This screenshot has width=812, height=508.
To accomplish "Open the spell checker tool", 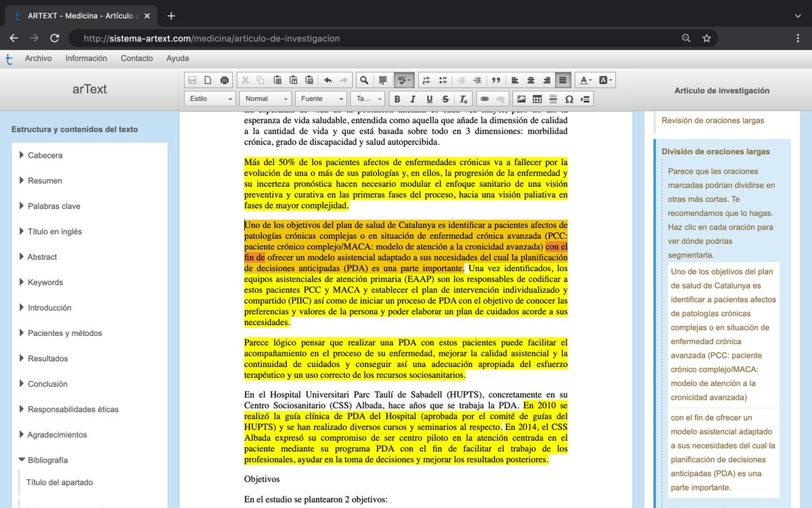I will click(x=402, y=79).
